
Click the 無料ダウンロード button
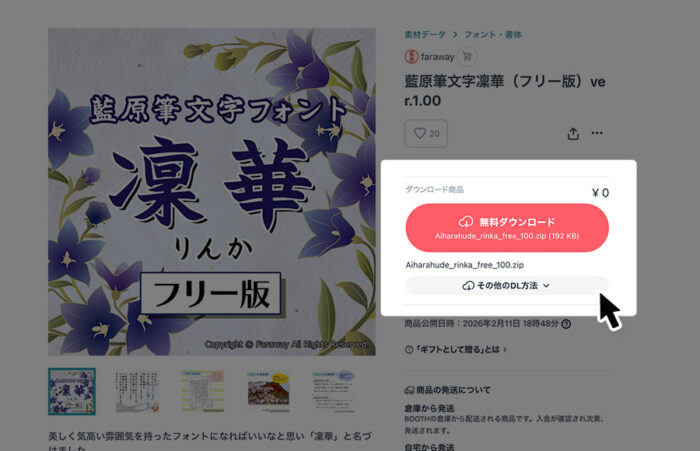507,228
